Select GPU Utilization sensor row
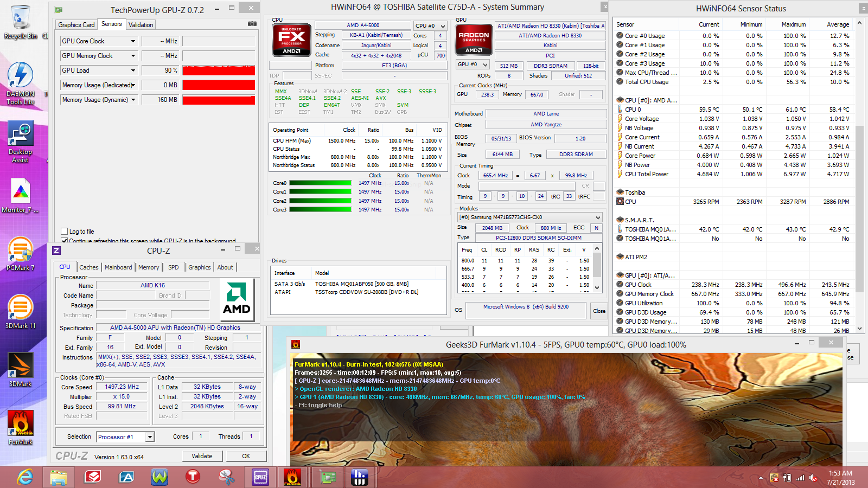 point(733,303)
